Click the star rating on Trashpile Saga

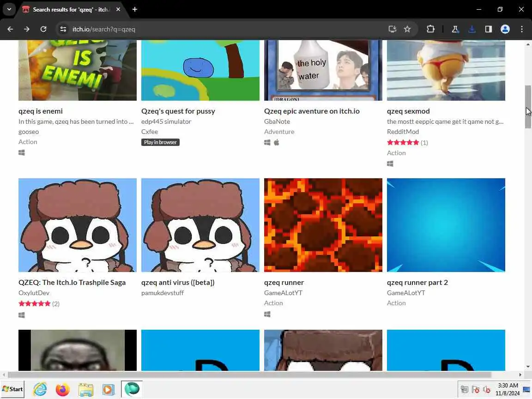[x=35, y=304]
